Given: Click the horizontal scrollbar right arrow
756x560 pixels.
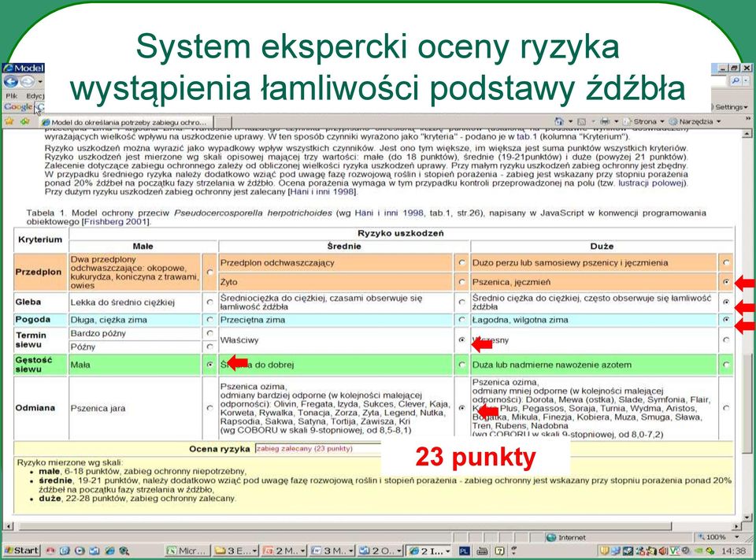Looking at the screenshot, I should coord(736,526).
